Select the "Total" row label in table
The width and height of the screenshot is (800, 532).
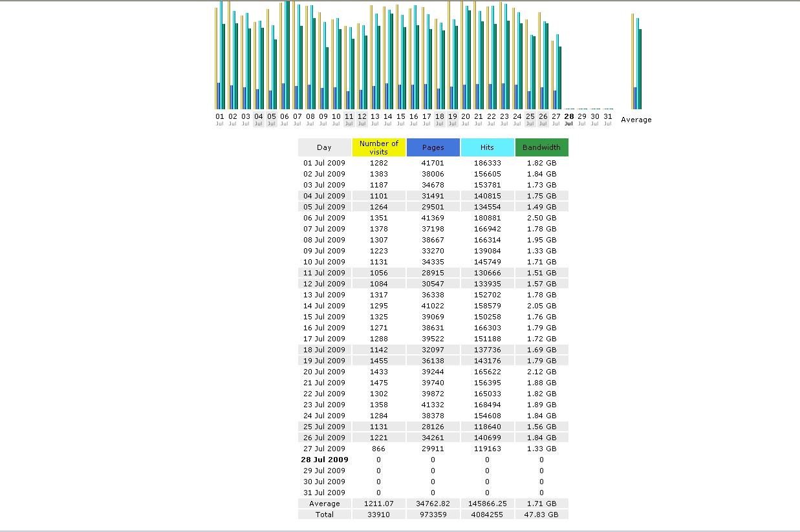(x=324, y=515)
